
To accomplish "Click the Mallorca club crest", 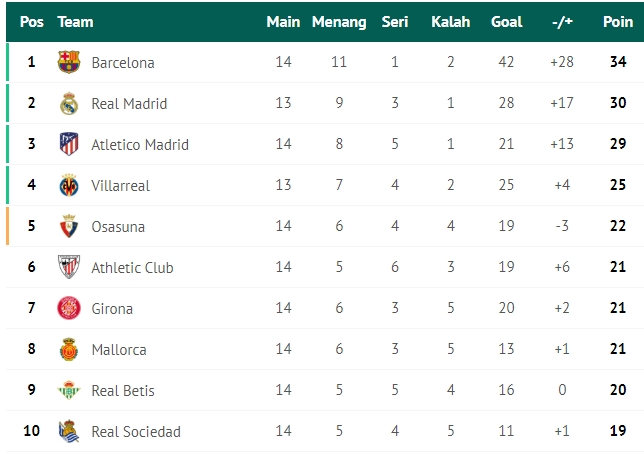I will [69, 349].
